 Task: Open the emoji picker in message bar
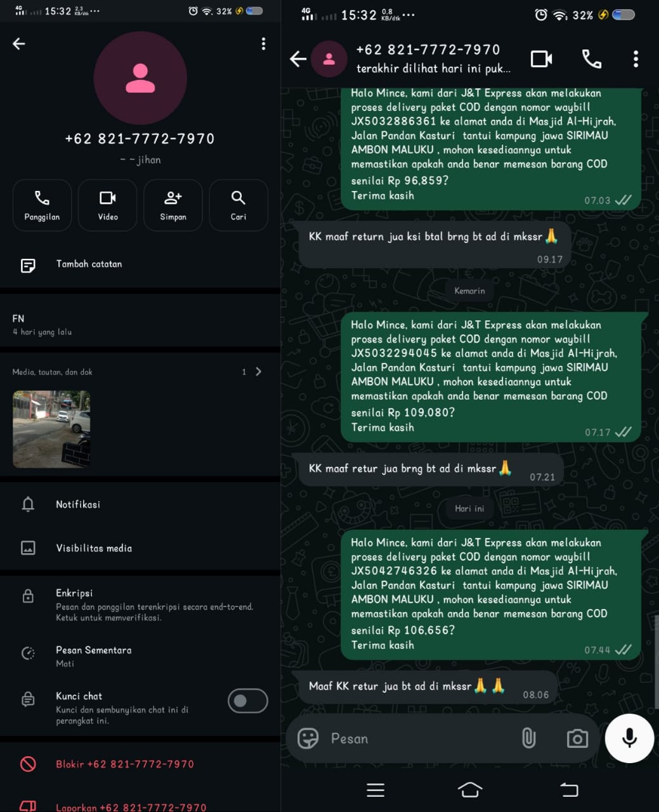(x=308, y=738)
